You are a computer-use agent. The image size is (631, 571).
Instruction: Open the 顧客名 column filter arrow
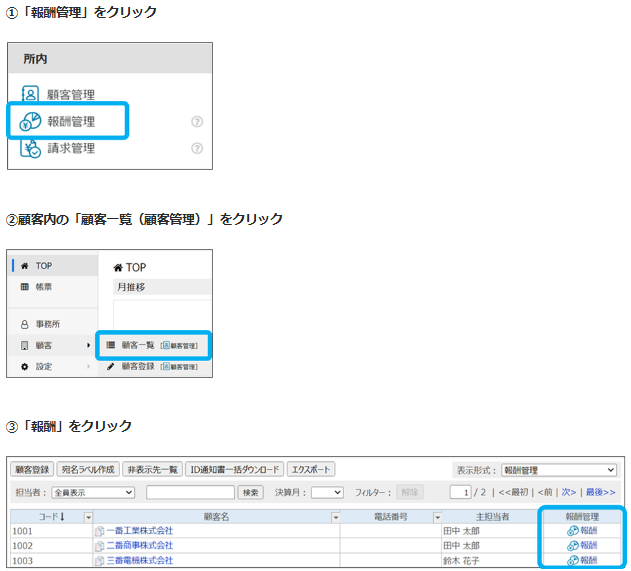pyautogui.click(x=335, y=516)
